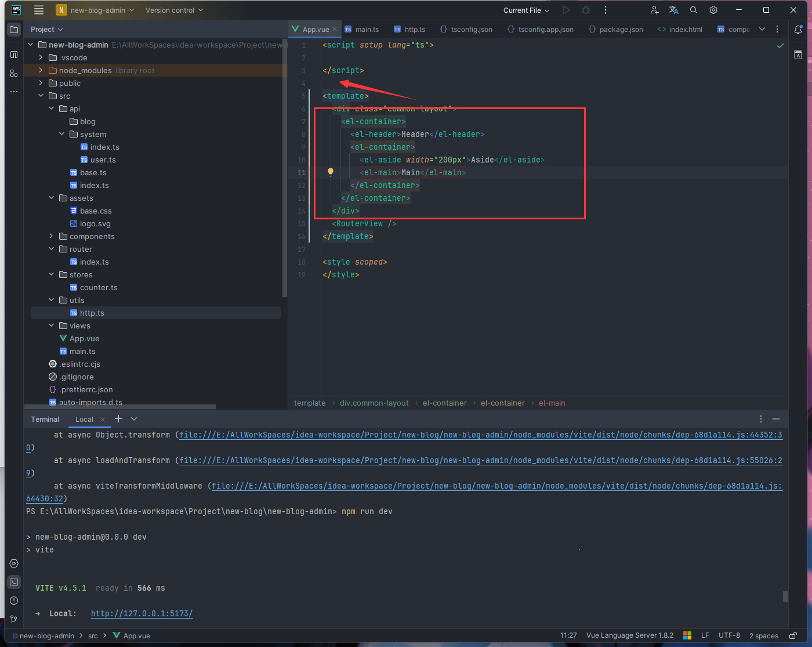This screenshot has height=647, width=812.
Task: Click the Project tree horizontal scrollbar
Action: point(119,407)
